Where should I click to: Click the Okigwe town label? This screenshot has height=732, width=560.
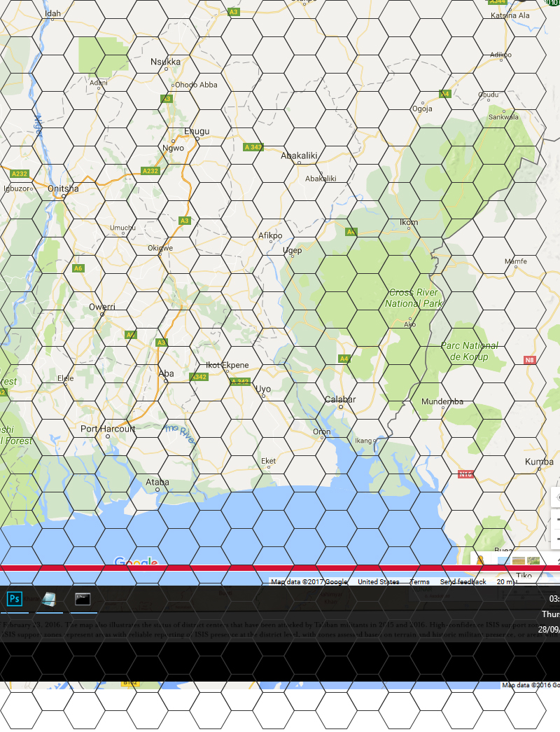click(x=160, y=248)
